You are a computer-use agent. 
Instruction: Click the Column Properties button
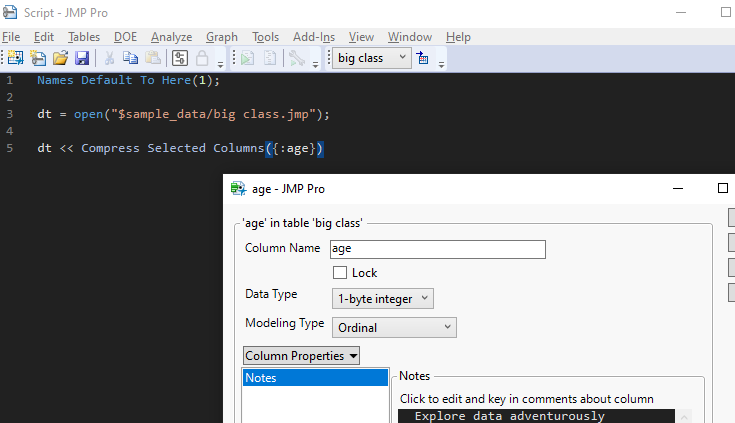[301, 355]
